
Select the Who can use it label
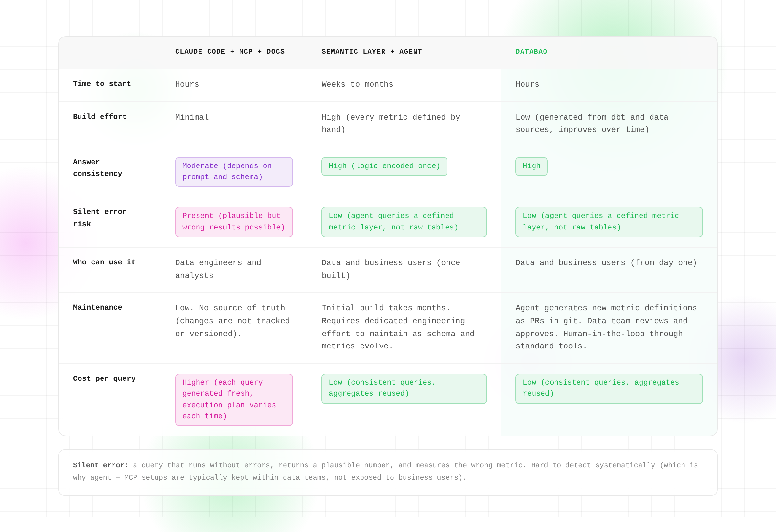pyautogui.click(x=104, y=262)
